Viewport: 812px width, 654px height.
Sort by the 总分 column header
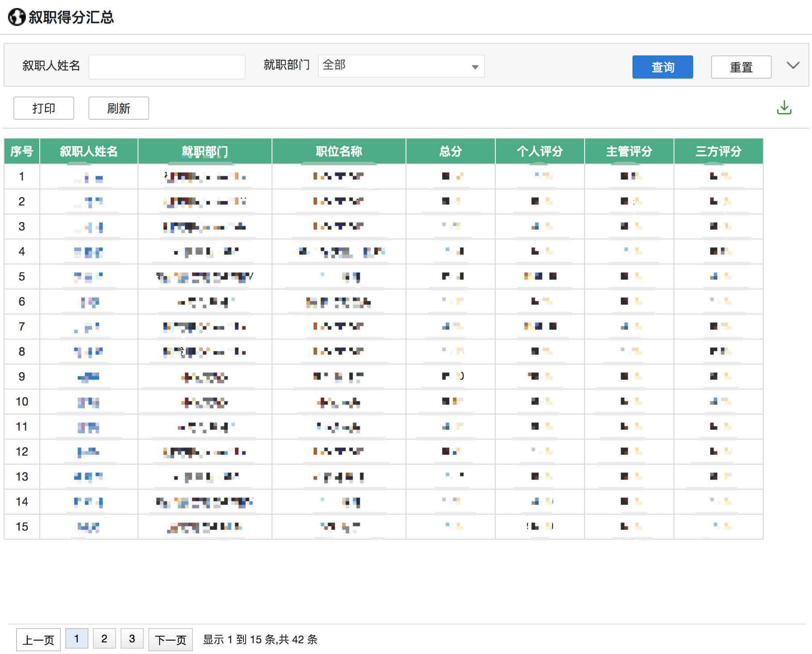pos(450,151)
